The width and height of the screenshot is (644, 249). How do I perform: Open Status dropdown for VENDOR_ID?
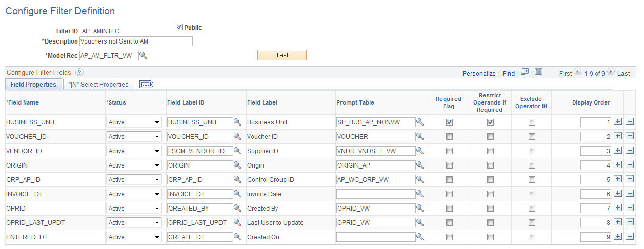[x=134, y=151]
